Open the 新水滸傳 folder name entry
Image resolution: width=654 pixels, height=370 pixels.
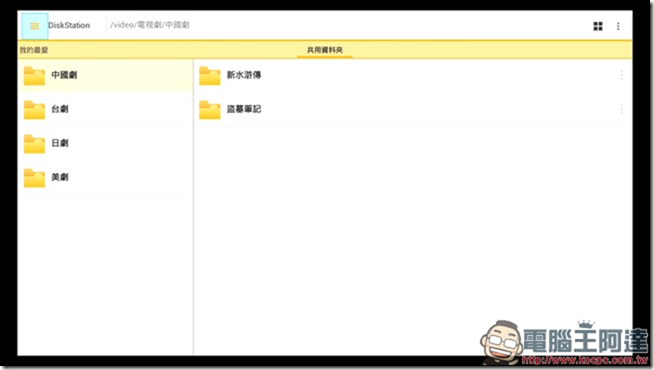(244, 75)
